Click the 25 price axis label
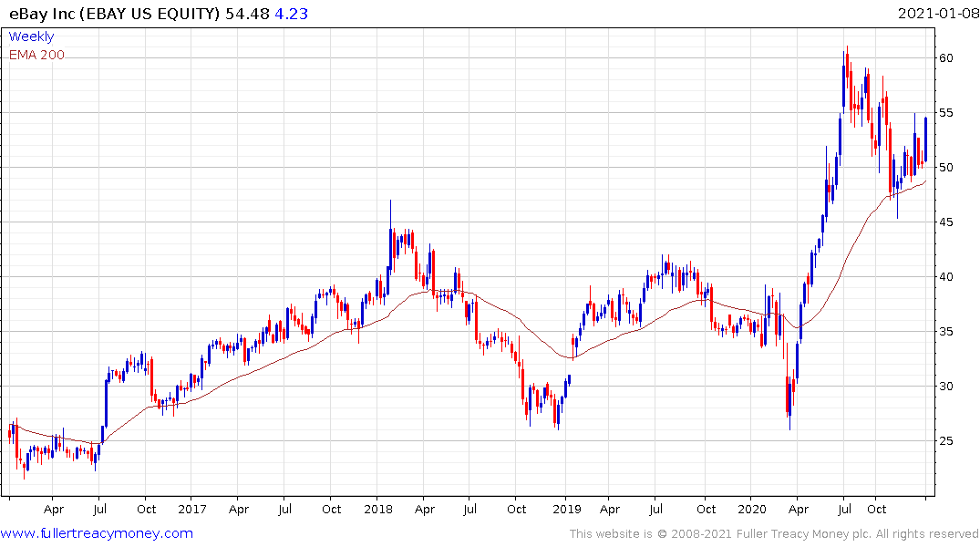The image size is (980, 547). [946, 441]
